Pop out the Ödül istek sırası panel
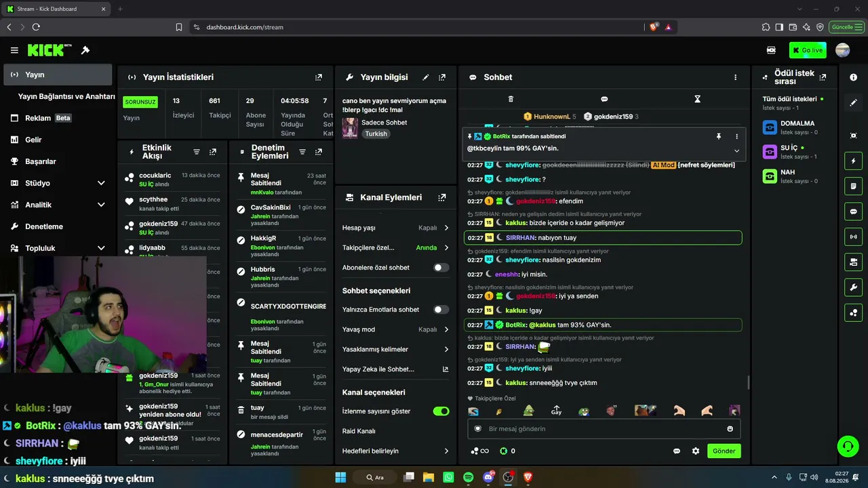The height and width of the screenshot is (488, 868). pyautogui.click(x=823, y=77)
